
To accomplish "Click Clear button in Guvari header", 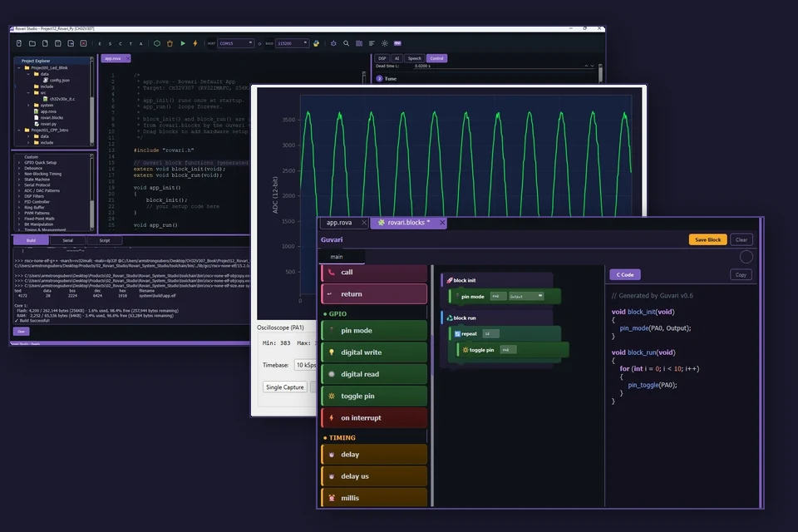I will coord(741,239).
